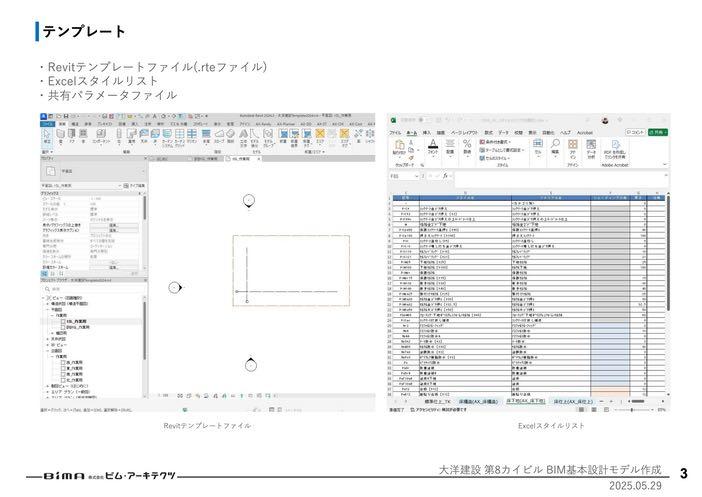Select the Room tool in Revit ribbon
Image resolution: width=702 pixels, height=497 pixels.
click(x=283, y=136)
